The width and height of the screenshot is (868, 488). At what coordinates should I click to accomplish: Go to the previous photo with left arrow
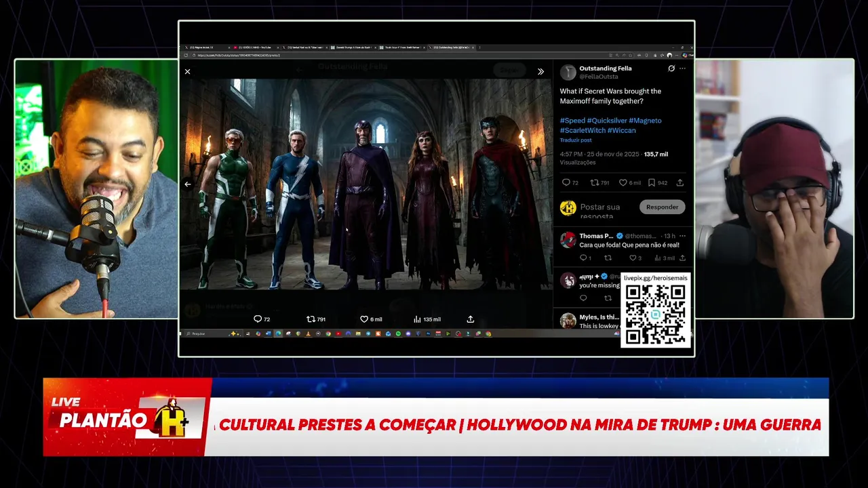pos(188,184)
